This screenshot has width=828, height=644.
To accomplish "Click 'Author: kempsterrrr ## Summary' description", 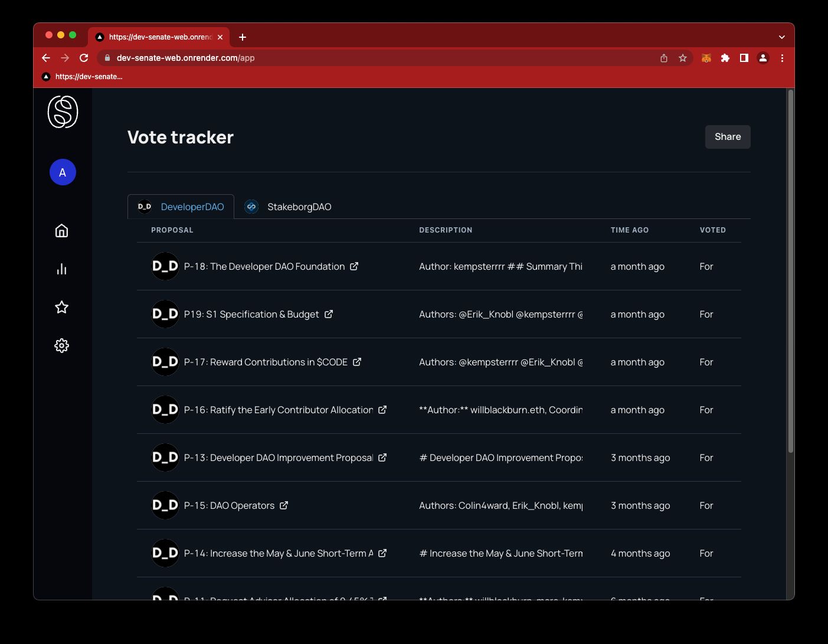I will pyautogui.click(x=500, y=266).
